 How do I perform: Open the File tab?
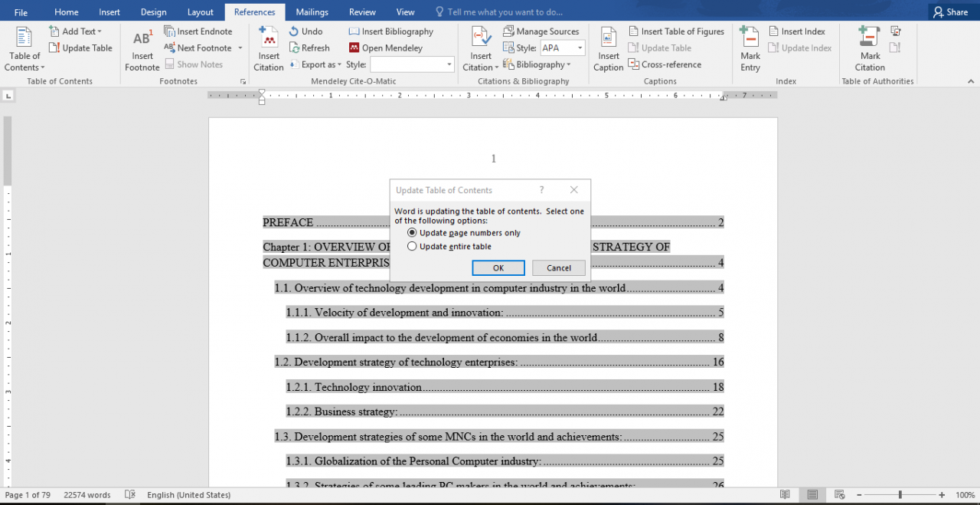pos(21,12)
